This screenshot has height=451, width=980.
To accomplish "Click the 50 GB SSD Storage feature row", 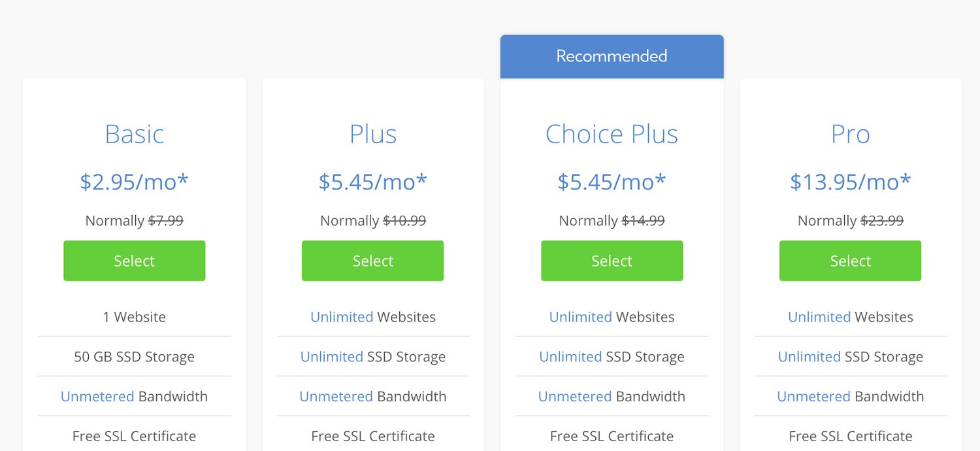I will [x=134, y=357].
